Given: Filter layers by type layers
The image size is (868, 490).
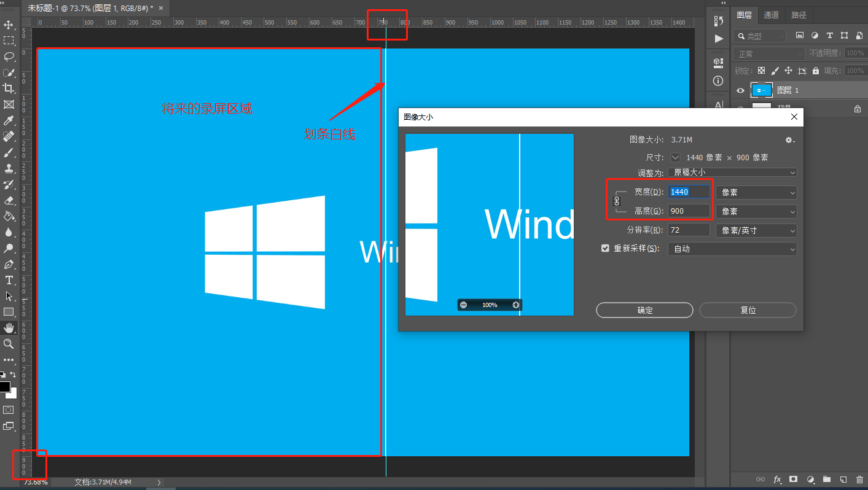Looking at the screenshot, I should point(830,36).
